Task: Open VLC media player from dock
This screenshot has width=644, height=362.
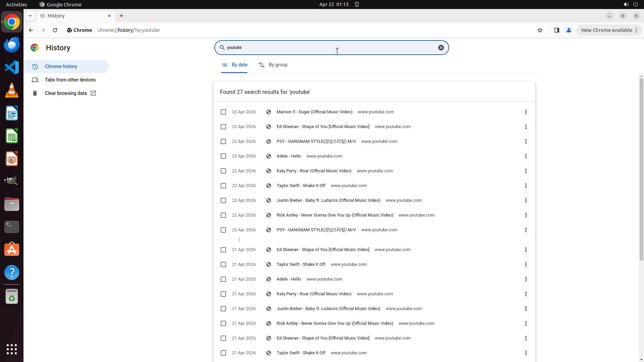Action: (x=12, y=90)
